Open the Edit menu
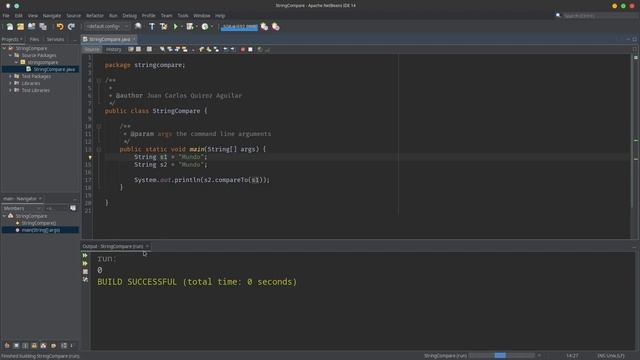This screenshot has height=360, width=640. tap(19, 16)
